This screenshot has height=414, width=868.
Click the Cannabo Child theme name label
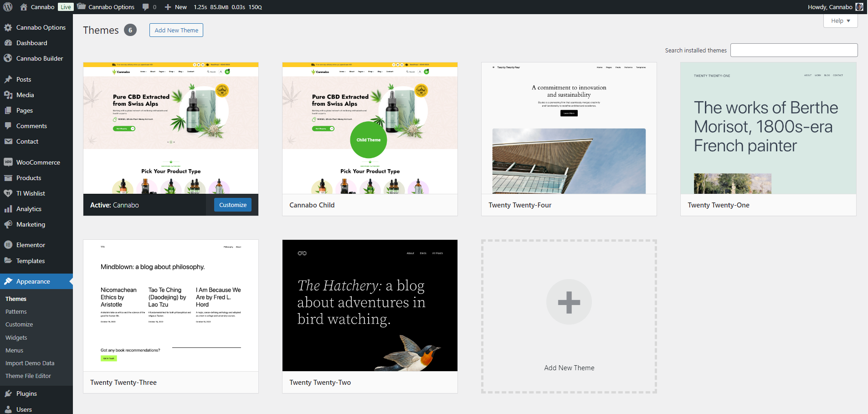tap(312, 205)
